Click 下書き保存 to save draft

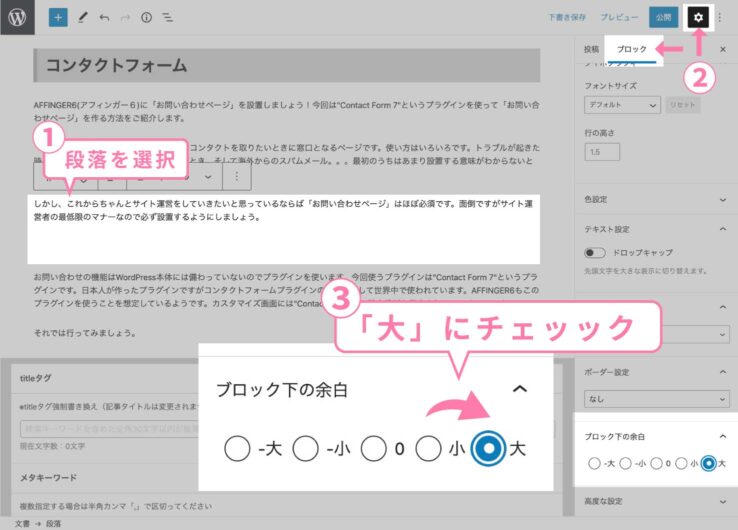click(x=567, y=17)
